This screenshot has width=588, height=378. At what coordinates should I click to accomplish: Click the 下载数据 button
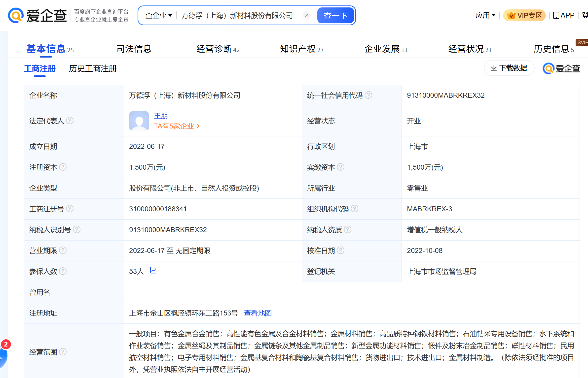(x=509, y=68)
